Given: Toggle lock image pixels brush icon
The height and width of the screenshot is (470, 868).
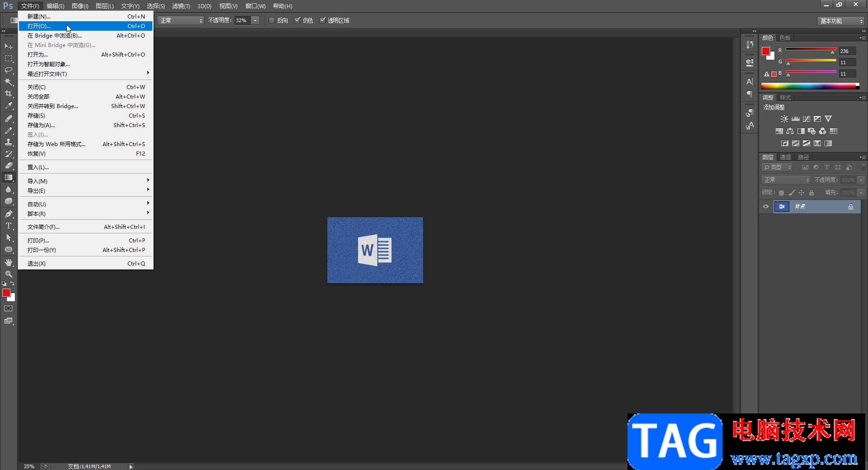Looking at the screenshot, I should click(792, 193).
